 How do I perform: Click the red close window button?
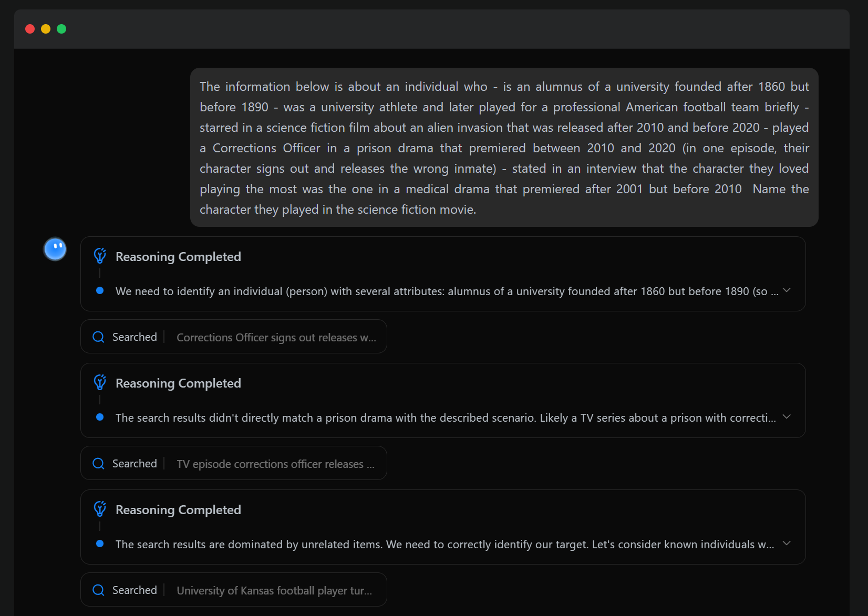click(x=30, y=29)
